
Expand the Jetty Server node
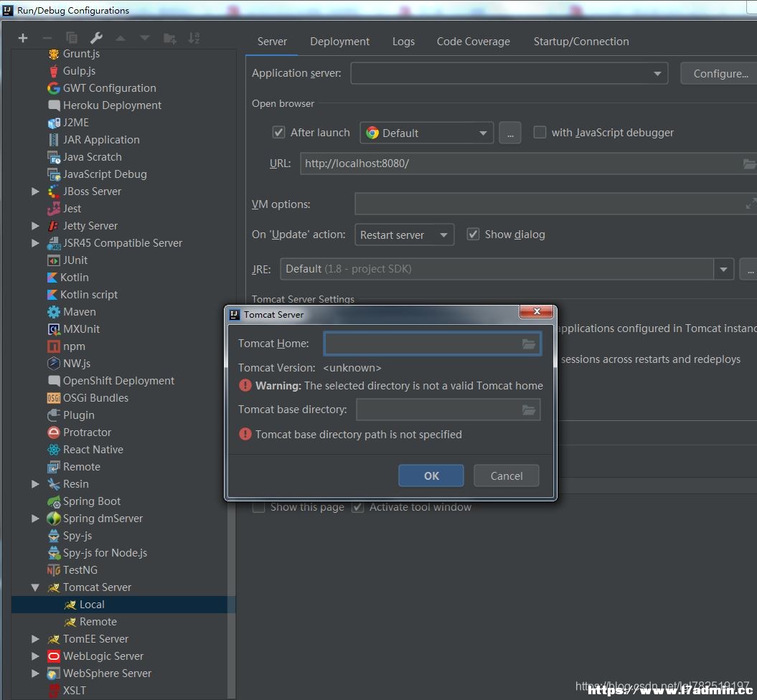pyautogui.click(x=35, y=226)
